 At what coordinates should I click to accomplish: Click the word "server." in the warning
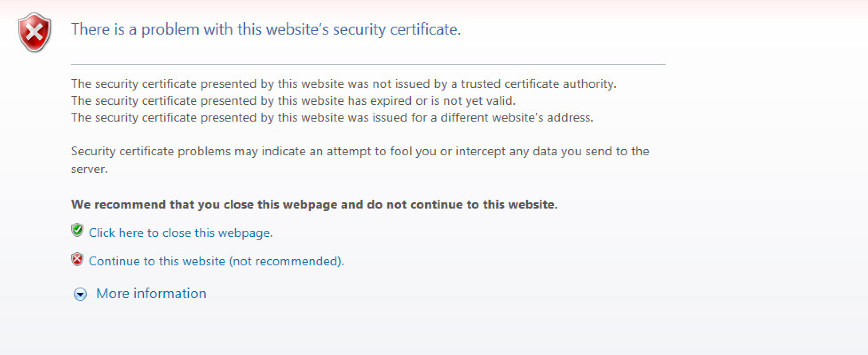[x=89, y=169]
